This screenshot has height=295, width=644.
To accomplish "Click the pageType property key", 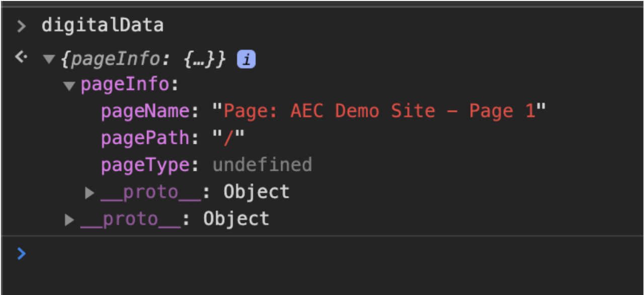I will tap(145, 165).
